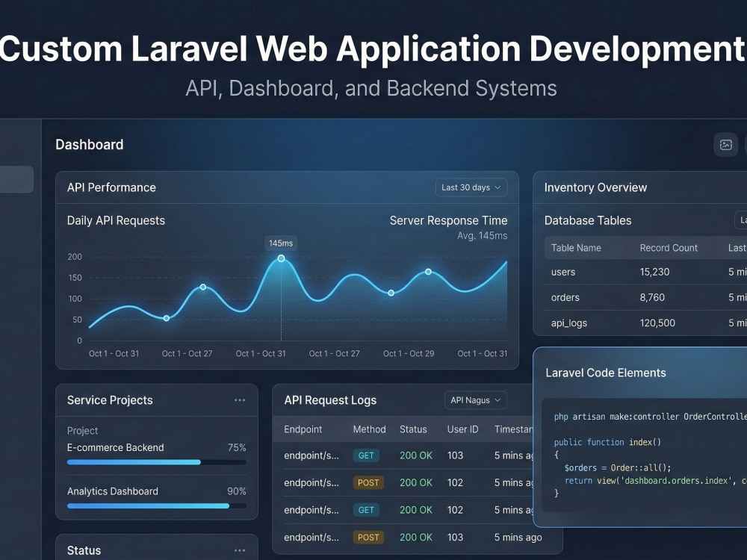Click the User ID column header
Screen dimensions: 747x560
point(462,429)
